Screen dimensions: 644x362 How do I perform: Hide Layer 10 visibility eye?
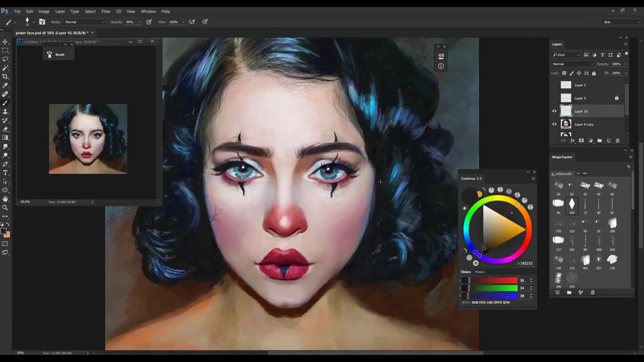554,111
